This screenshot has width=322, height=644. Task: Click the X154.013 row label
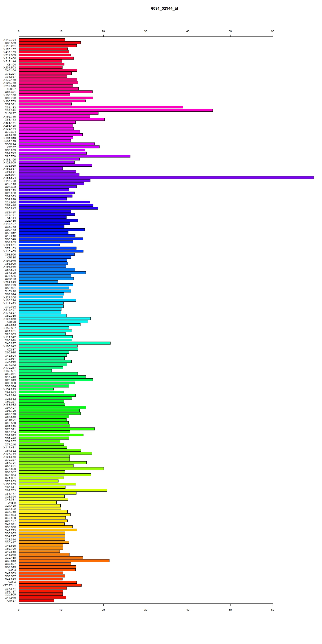tap(10, 389)
